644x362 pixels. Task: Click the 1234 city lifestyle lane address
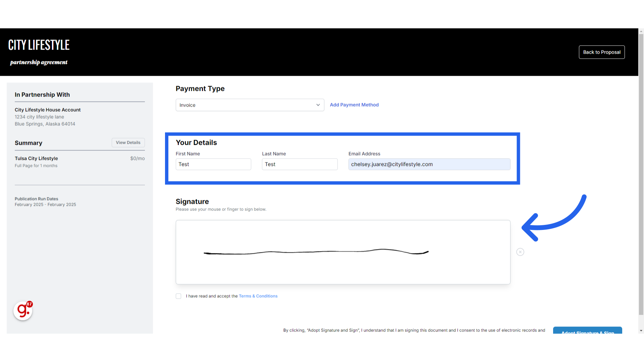click(39, 117)
